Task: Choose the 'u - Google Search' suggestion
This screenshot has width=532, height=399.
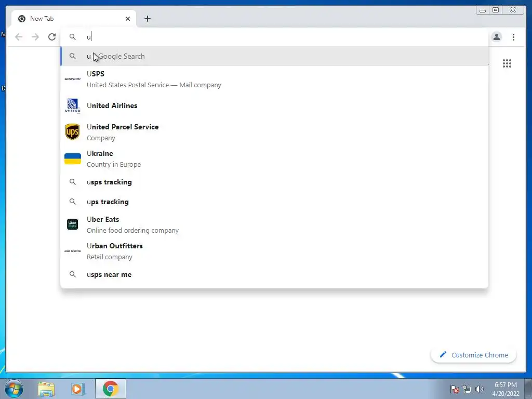Action: 274,56
